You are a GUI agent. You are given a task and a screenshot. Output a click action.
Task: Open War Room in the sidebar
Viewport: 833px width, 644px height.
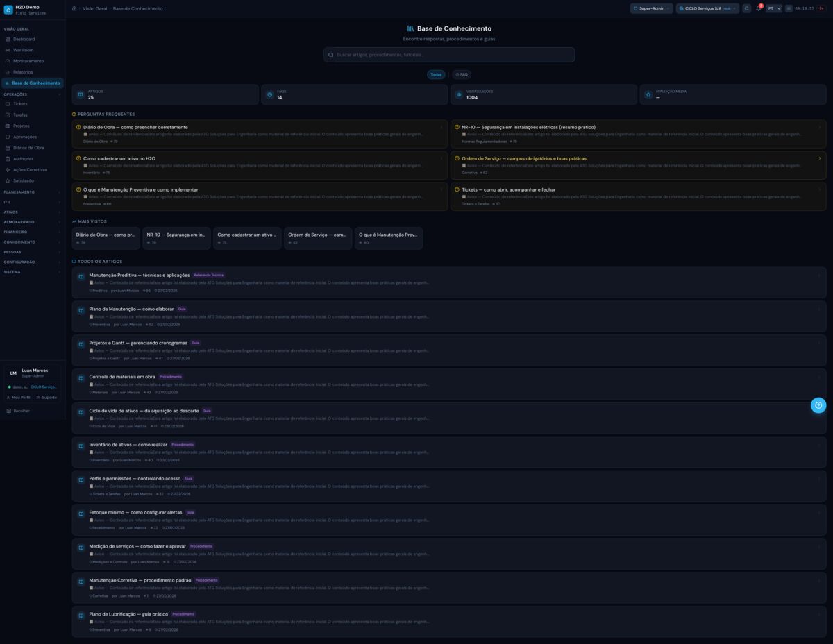33,50
